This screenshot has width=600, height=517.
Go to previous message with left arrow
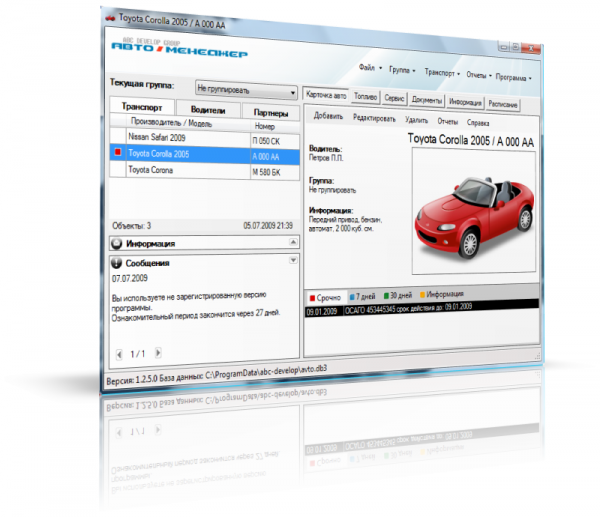pyautogui.click(x=119, y=354)
